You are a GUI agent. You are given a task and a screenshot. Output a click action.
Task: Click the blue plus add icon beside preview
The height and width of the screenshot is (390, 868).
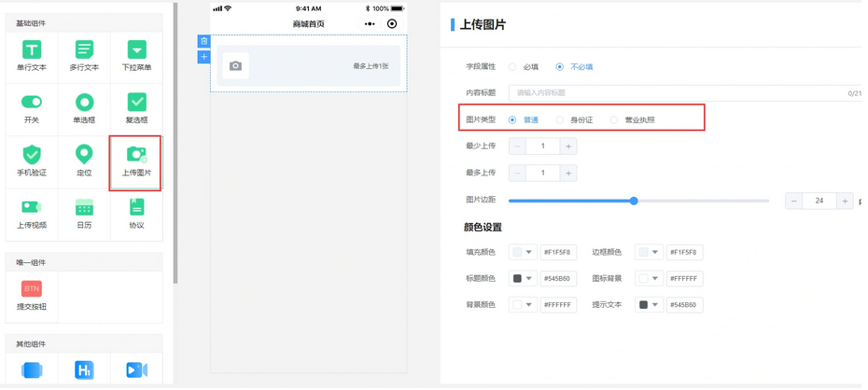pos(203,57)
